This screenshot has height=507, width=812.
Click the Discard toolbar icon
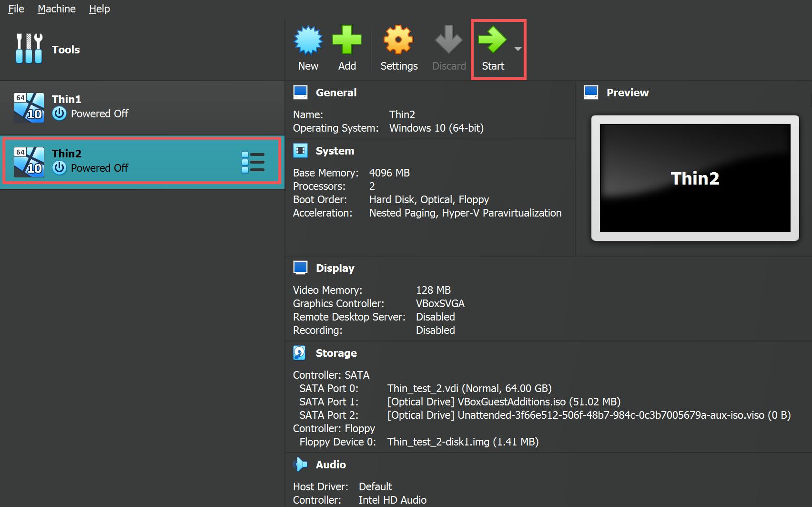tap(449, 40)
